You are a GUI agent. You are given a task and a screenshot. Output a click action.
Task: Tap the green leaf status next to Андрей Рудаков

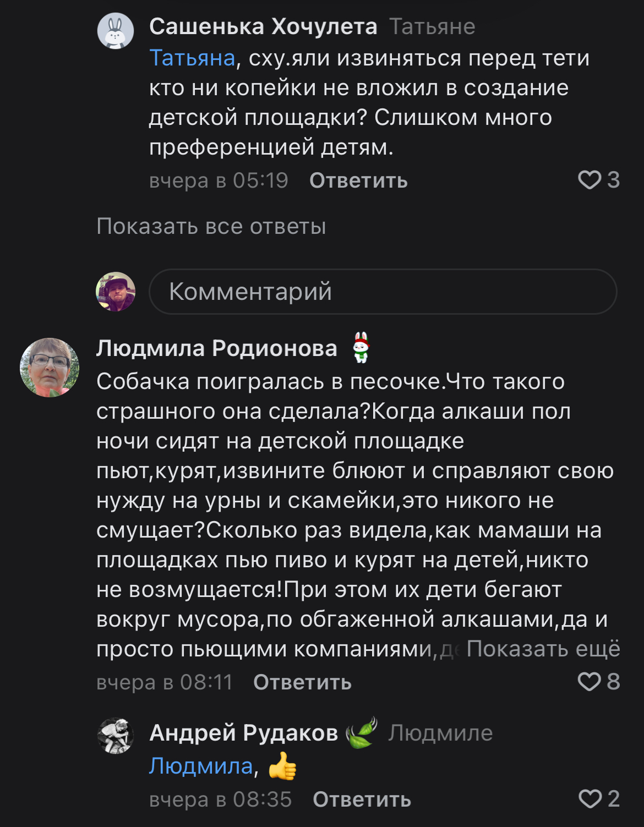pos(362,732)
